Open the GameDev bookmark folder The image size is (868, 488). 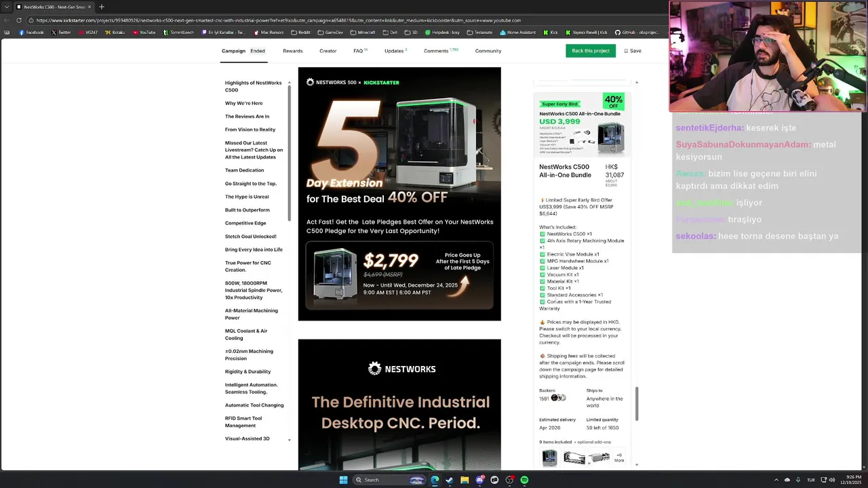pyautogui.click(x=330, y=33)
